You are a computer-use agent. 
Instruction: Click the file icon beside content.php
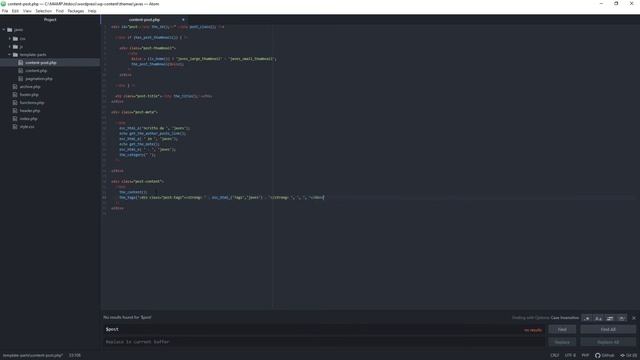pyautogui.click(x=21, y=71)
